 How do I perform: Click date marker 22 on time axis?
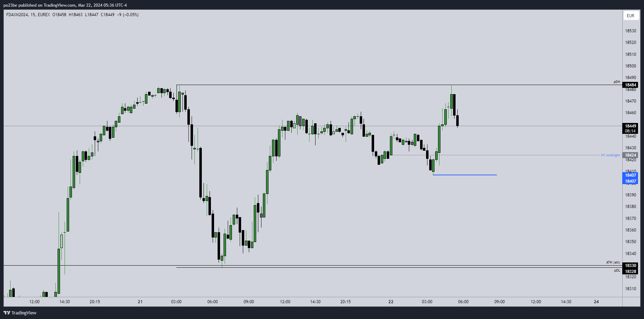(391, 302)
